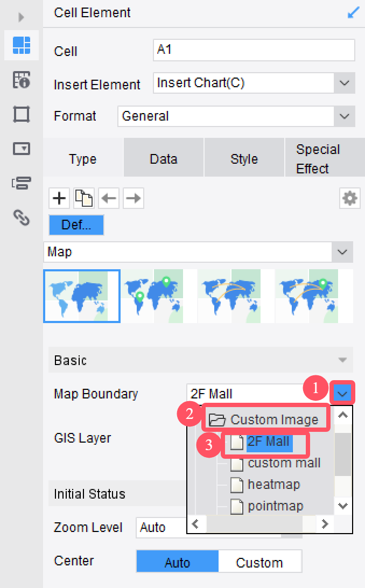365x588 pixels.
Task: Open the Floating Element panel icon
Action: point(22,114)
